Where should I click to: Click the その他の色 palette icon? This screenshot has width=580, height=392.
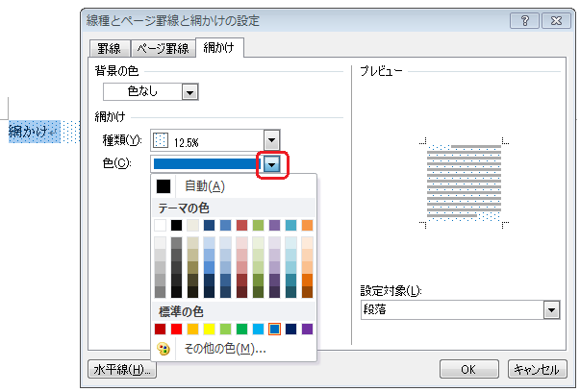click(x=163, y=349)
